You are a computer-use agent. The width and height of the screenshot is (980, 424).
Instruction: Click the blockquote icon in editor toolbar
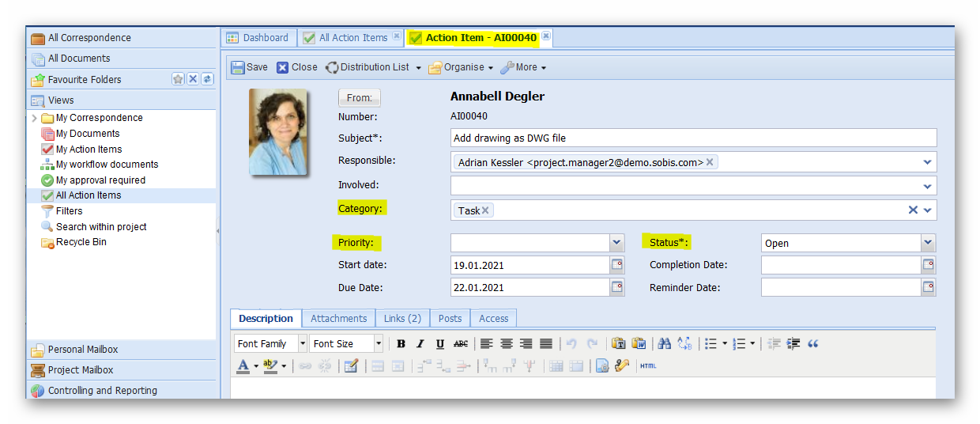click(813, 344)
